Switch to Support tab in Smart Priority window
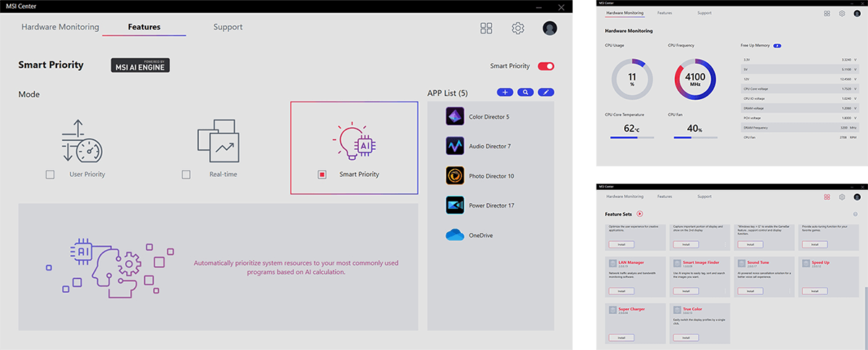Viewport: 868px width, 350px height. 228,27
